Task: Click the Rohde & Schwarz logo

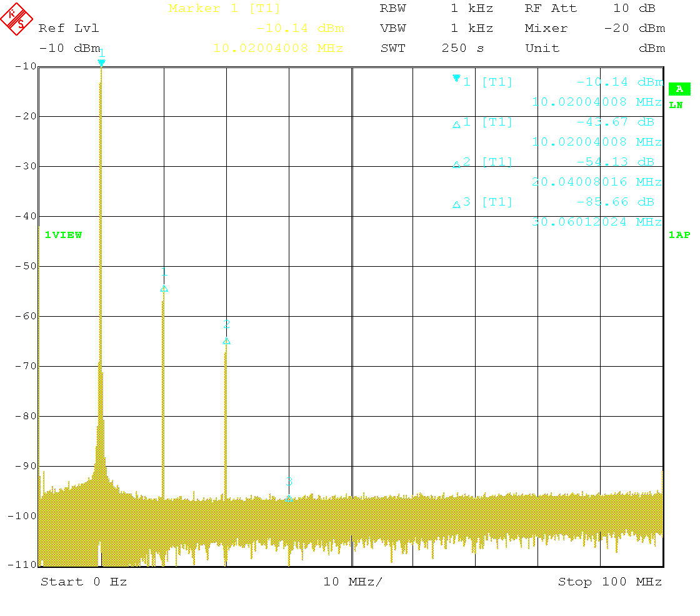Action: point(16,19)
